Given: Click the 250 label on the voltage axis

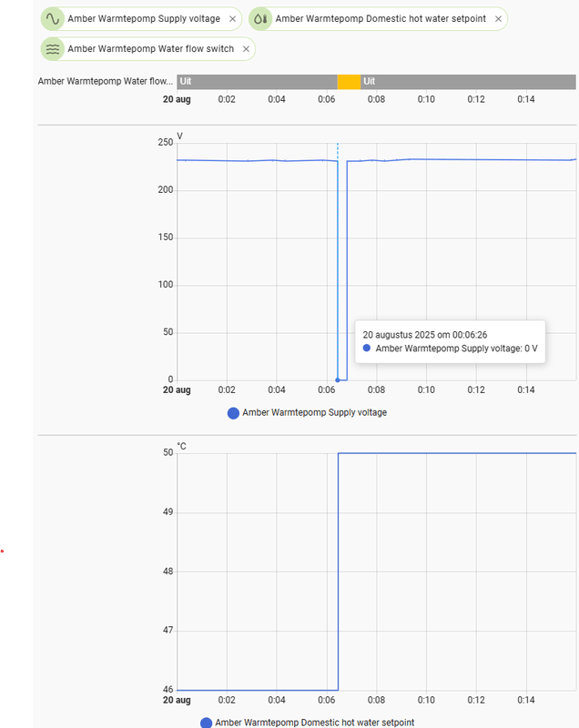Looking at the screenshot, I should [x=166, y=142].
